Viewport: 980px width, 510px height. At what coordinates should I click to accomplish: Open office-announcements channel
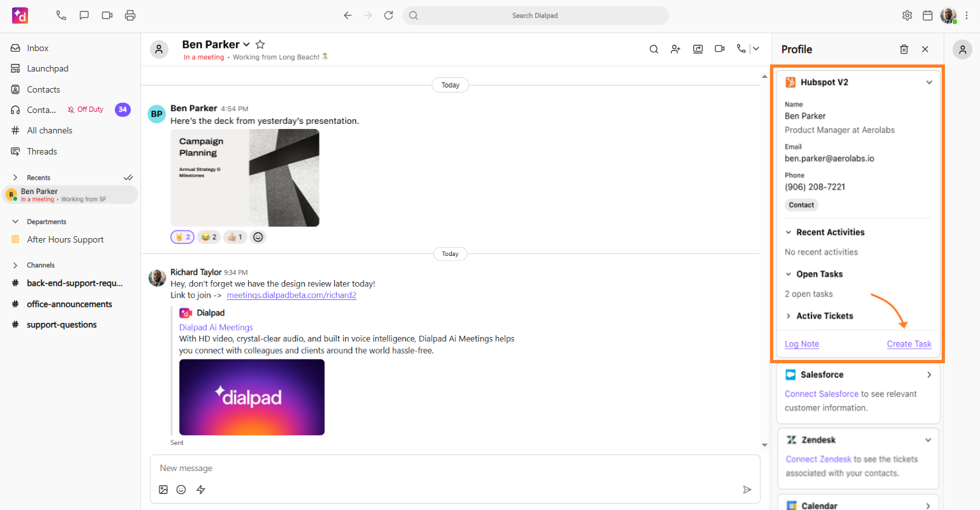70,304
